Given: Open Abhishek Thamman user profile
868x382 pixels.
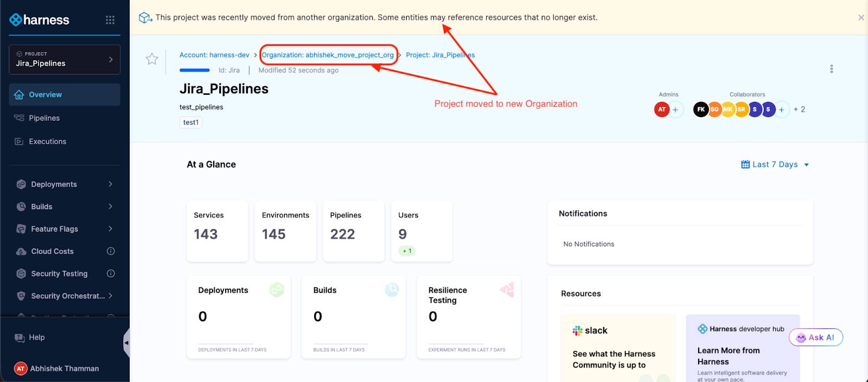Looking at the screenshot, I should pyautogui.click(x=57, y=368).
